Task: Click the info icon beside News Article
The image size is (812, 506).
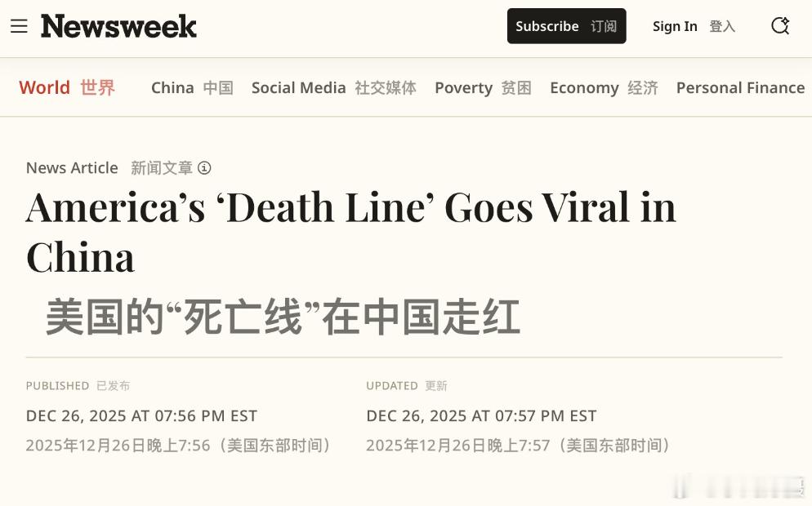Action: [x=204, y=168]
